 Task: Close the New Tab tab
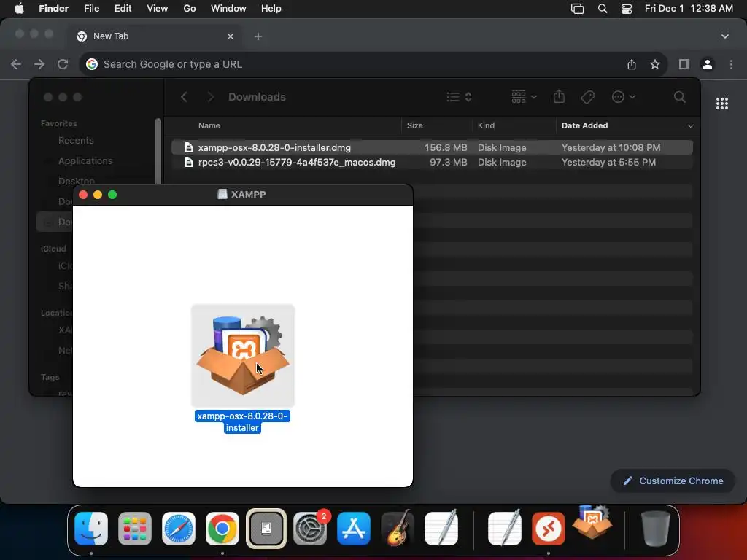tap(231, 36)
